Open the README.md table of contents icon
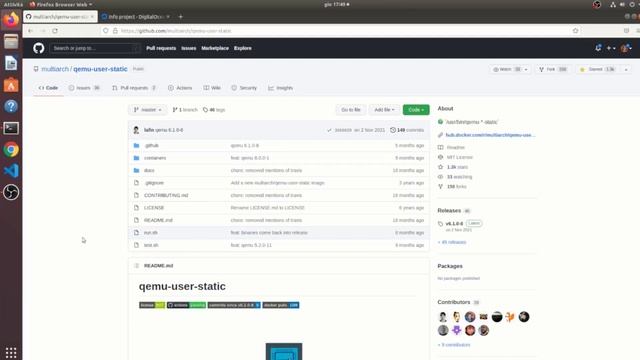640x360 pixels. point(136,266)
